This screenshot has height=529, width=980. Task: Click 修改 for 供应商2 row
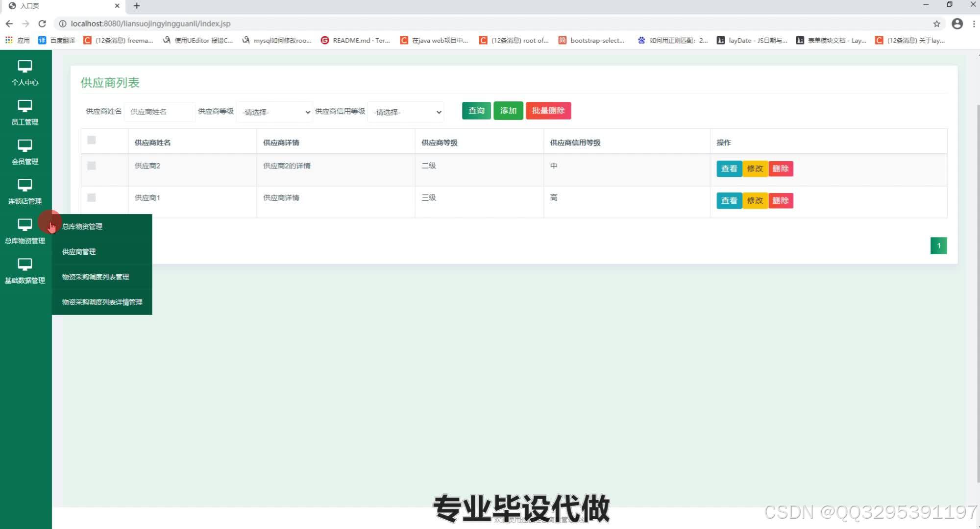tap(755, 168)
